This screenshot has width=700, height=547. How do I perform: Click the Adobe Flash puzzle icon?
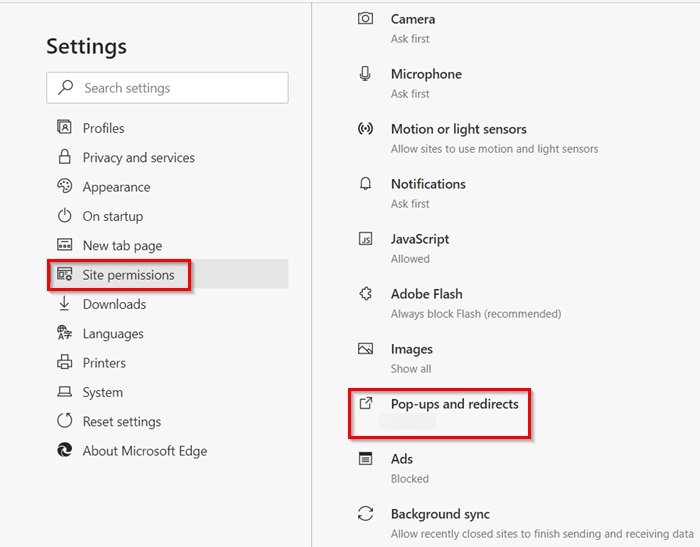coord(366,294)
